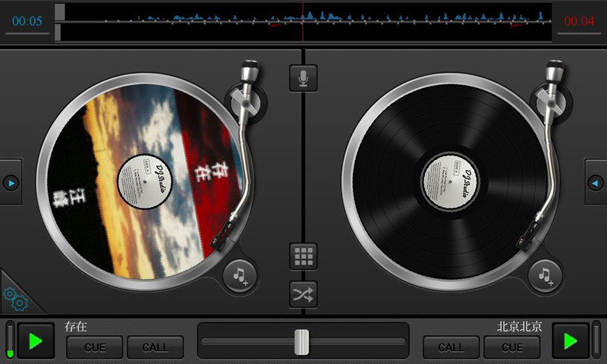Expand the right side panel arrow
This screenshot has width=607, height=364.
pyautogui.click(x=596, y=183)
